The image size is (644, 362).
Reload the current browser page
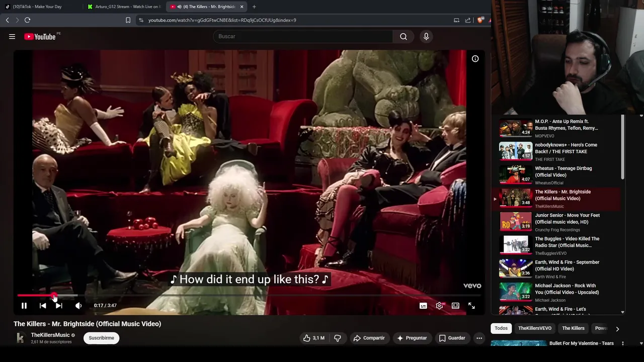[x=27, y=20]
